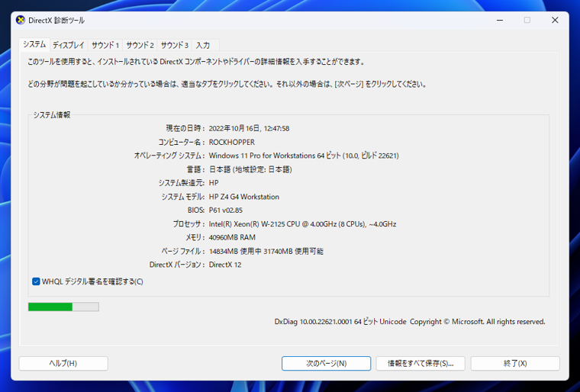Click HP Z4 G4 Workstation text
This screenshot has height=392, width=580.
tap(243, 197)
